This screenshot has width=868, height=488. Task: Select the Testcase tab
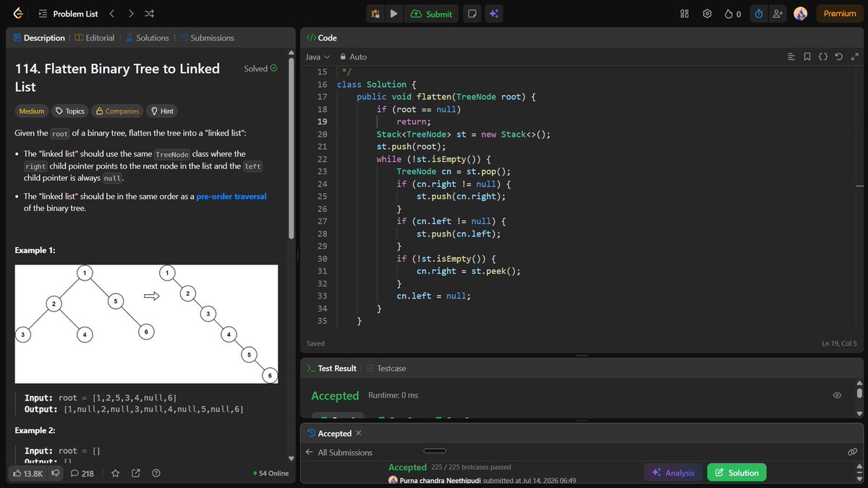[386, 368]
